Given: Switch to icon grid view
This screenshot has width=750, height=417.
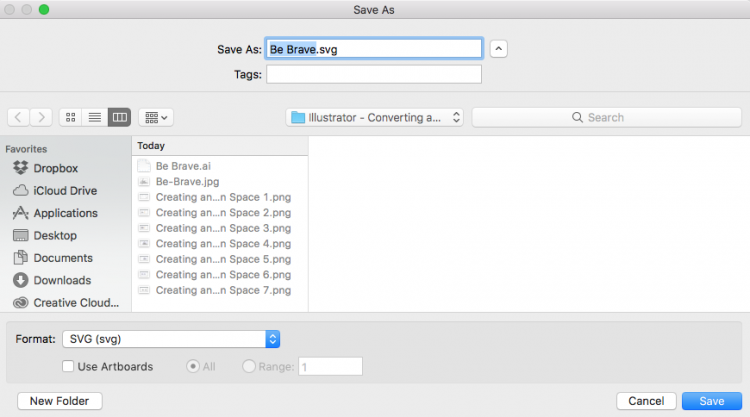Looking at the screenshot, I should coord(71,117).
